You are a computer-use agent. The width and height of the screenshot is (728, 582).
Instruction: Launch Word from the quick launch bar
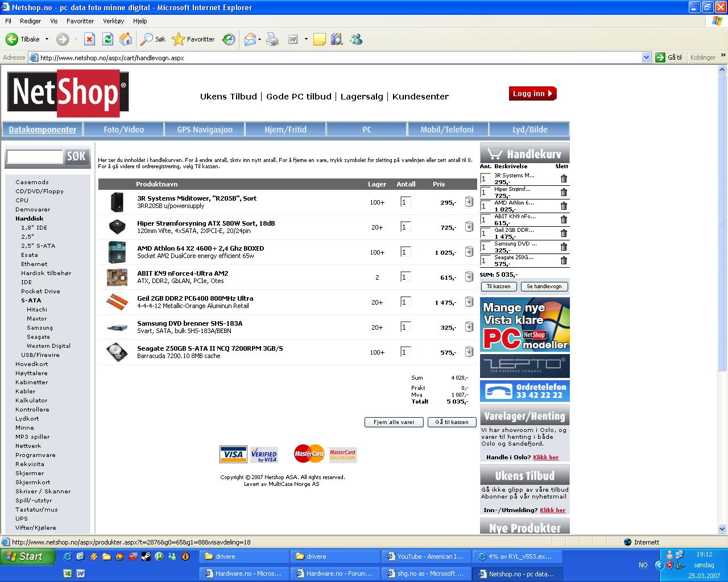click(81, 573)
